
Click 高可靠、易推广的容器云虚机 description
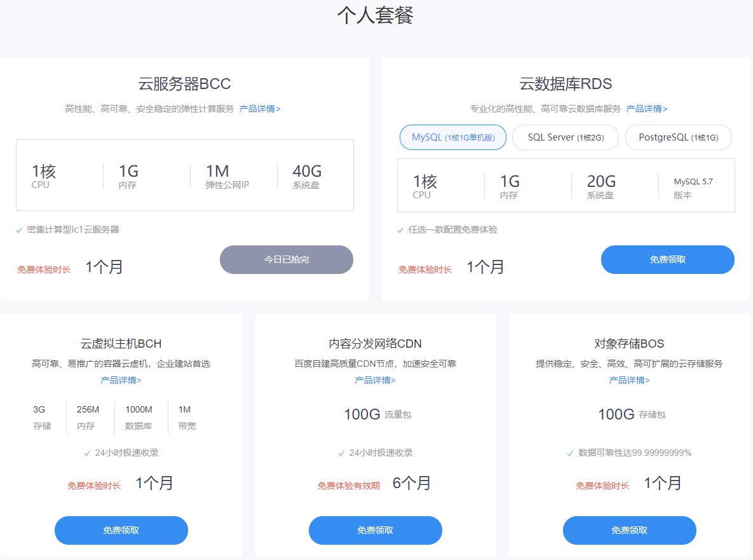pos(121,364)
